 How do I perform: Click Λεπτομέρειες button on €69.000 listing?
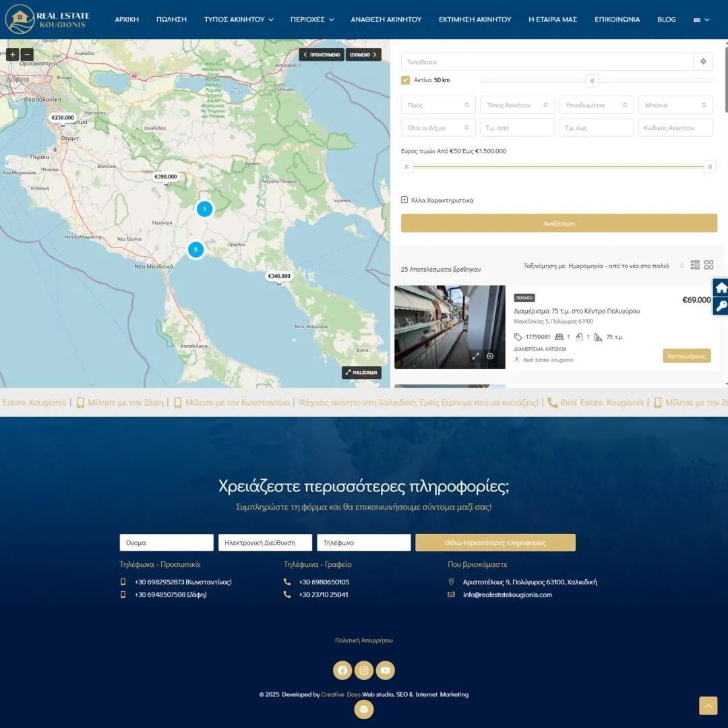687,356
